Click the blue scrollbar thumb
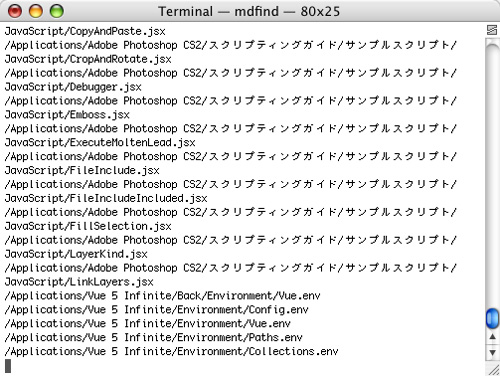 [492, 318]
